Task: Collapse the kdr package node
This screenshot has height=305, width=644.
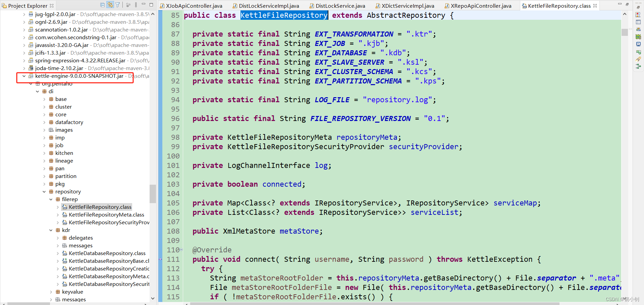Action: coord(51,230)
